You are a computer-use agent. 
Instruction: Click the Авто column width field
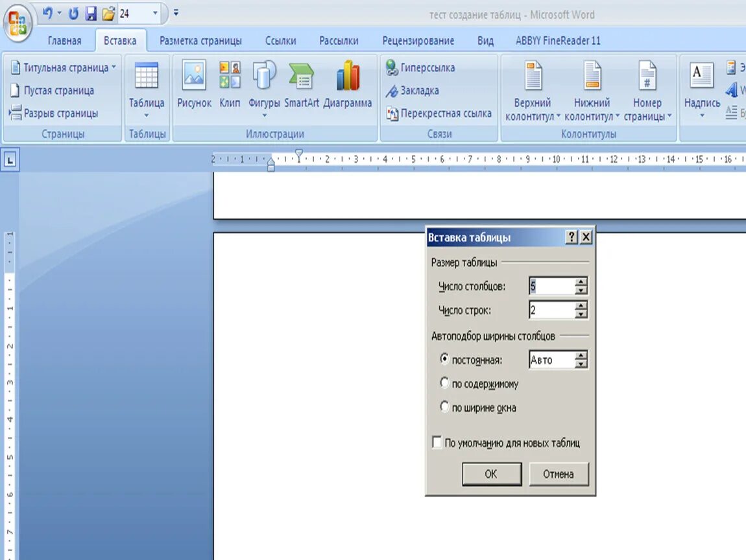pos(551,360)
